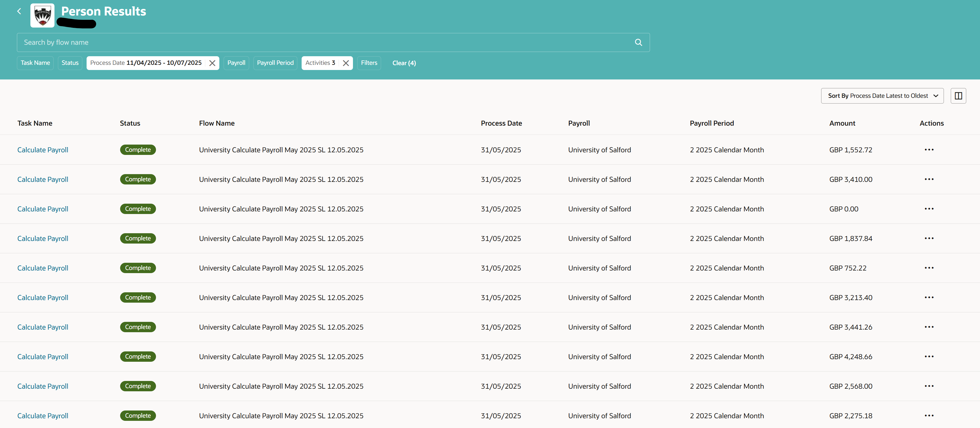Open actions menu for GBP 752.22 row

click(x=929, y=268)
